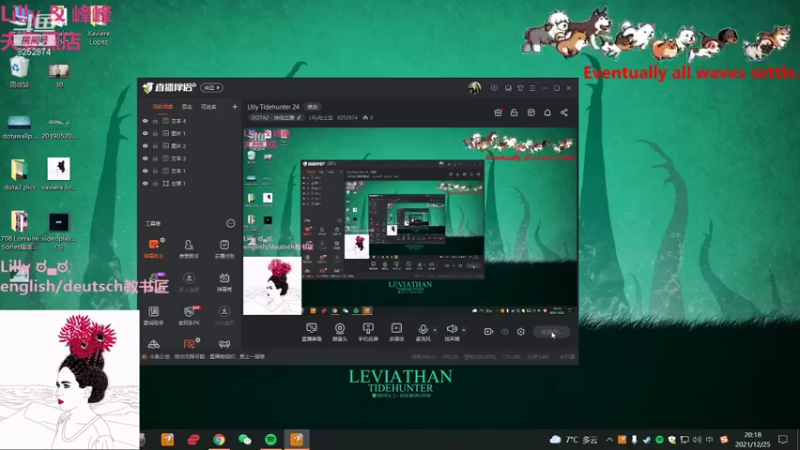Viewport: 800px width, 450px height.
Task: Toggle the preview eye icon near settings gear
Action: [x=505, y=332]
